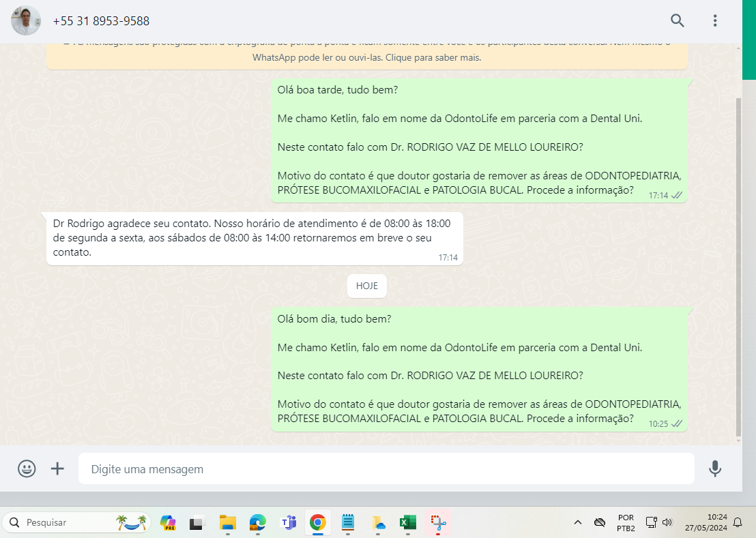The height and width of the screenshot is (538, 756).
Task: Open Microsoft Teams from the taskbar
Action: (x=289, y=522)
